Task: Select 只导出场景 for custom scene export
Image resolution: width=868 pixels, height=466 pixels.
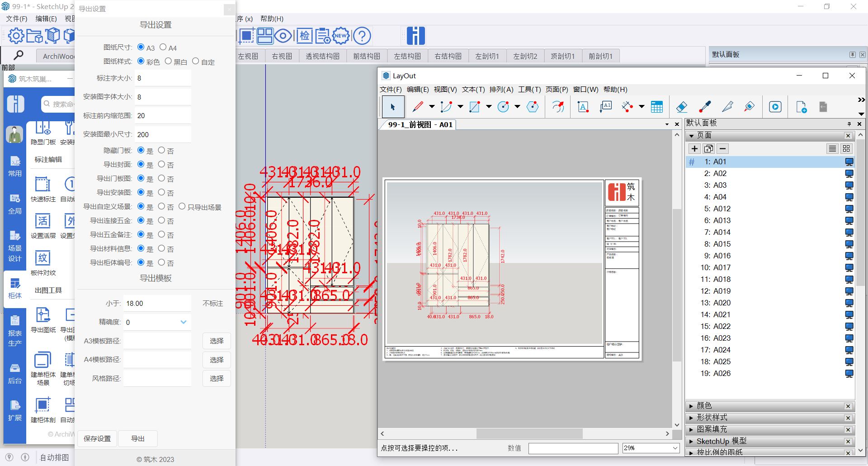Action: tap(182, 207)
